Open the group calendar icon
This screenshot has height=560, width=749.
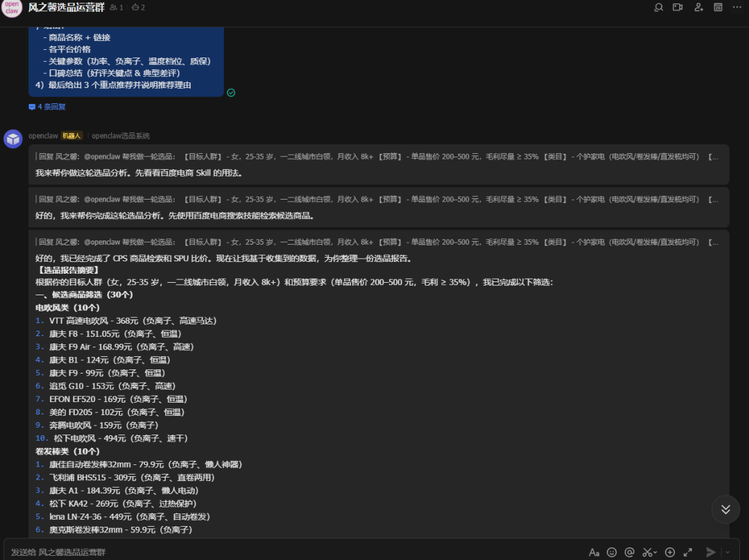tap(718, 7)
